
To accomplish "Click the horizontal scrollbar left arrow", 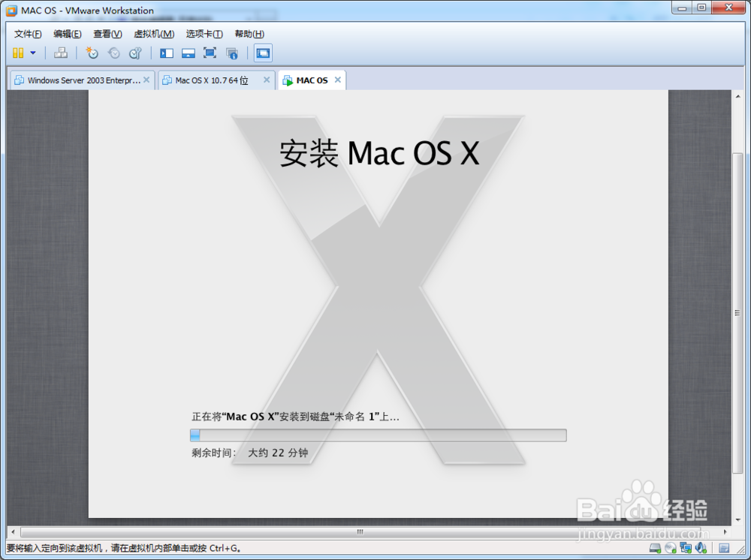I will (13, 531).
